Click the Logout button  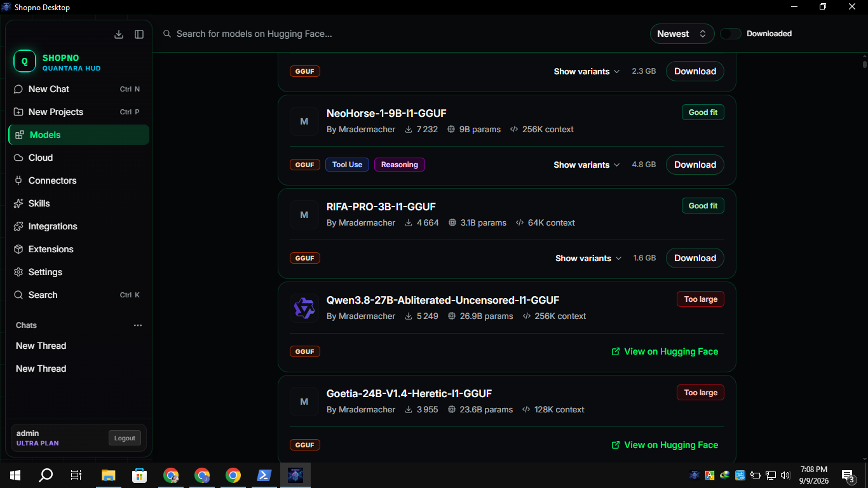125,438
